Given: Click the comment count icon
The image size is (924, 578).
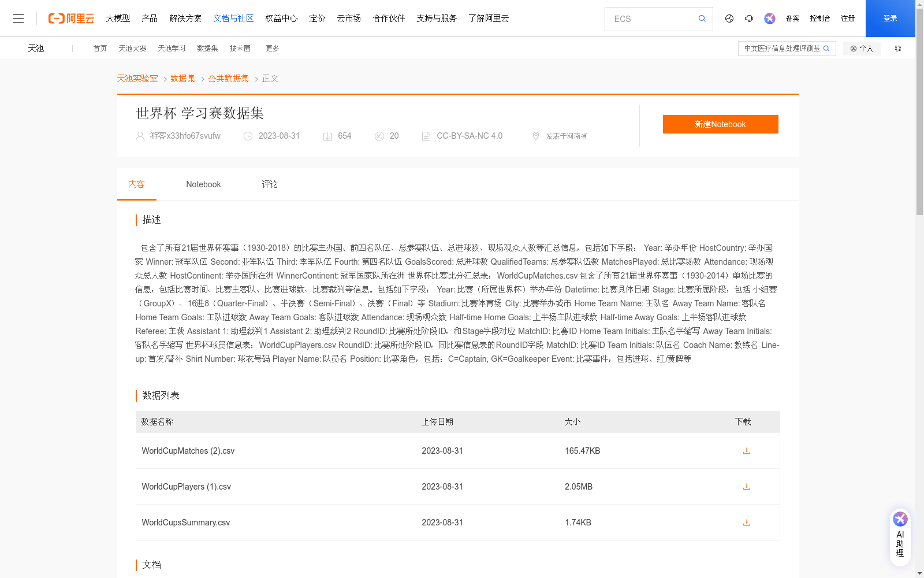Looking at the screenshot, I should point(379,136).
